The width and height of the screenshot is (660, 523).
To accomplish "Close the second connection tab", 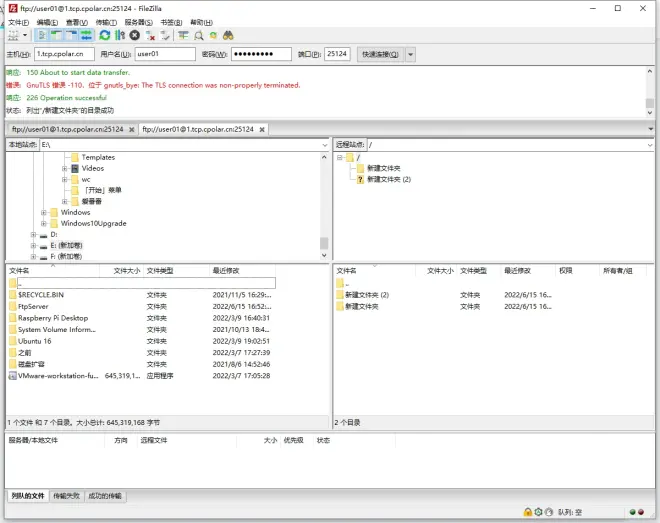I will (262, 130).
